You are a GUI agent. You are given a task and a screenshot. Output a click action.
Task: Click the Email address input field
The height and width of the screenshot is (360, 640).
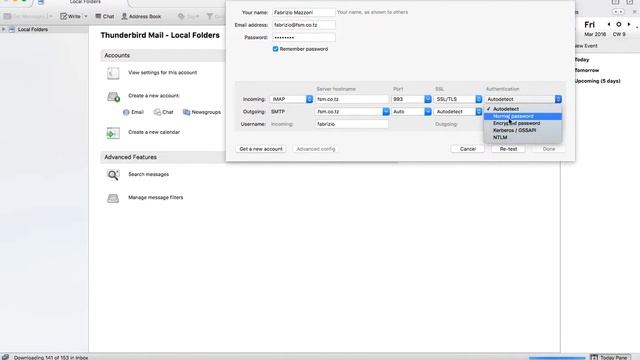[304, 25]
